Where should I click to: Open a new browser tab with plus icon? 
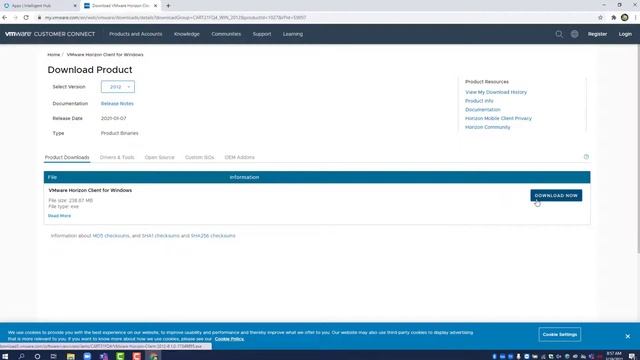(168, 6)
